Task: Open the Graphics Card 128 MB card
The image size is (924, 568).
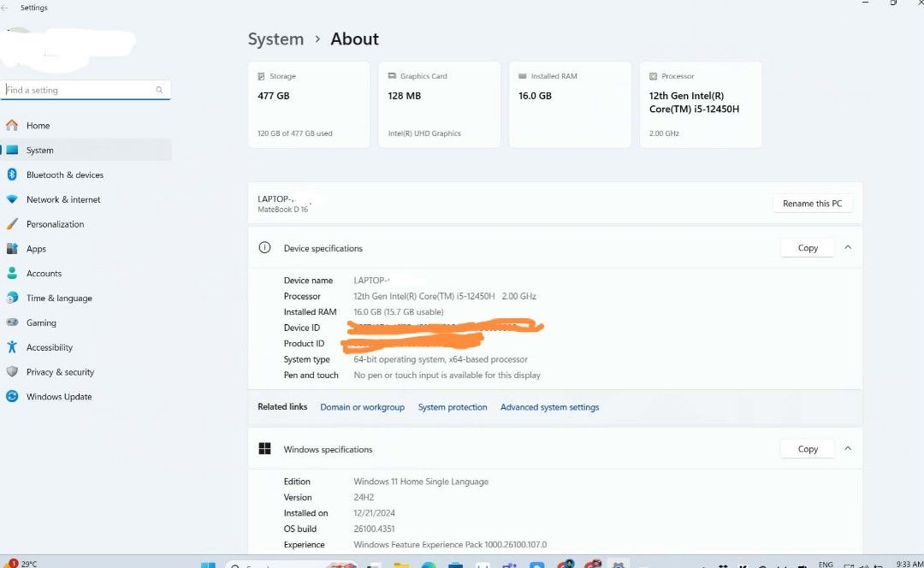Action: pyautogui.click(x=440, y=105)
